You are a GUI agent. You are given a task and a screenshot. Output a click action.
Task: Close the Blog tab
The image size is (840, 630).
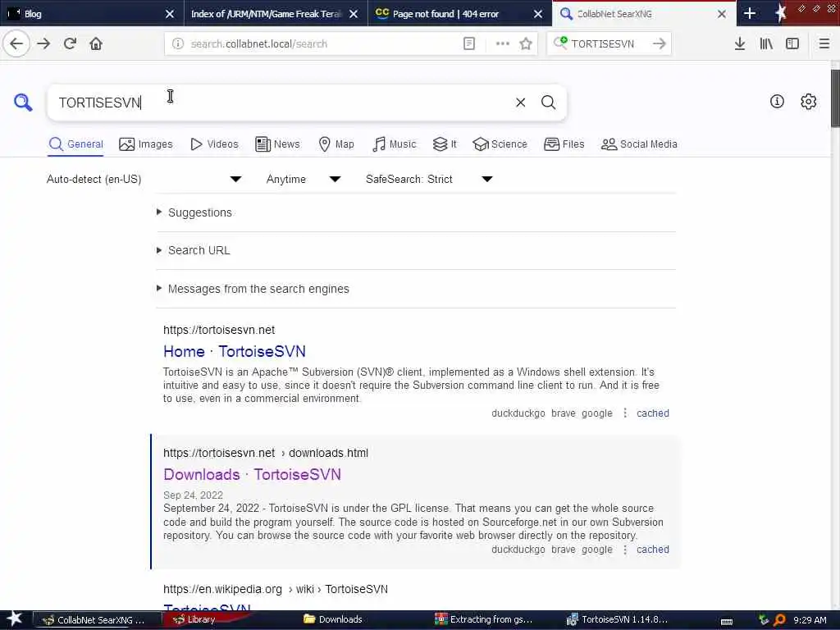169,14
